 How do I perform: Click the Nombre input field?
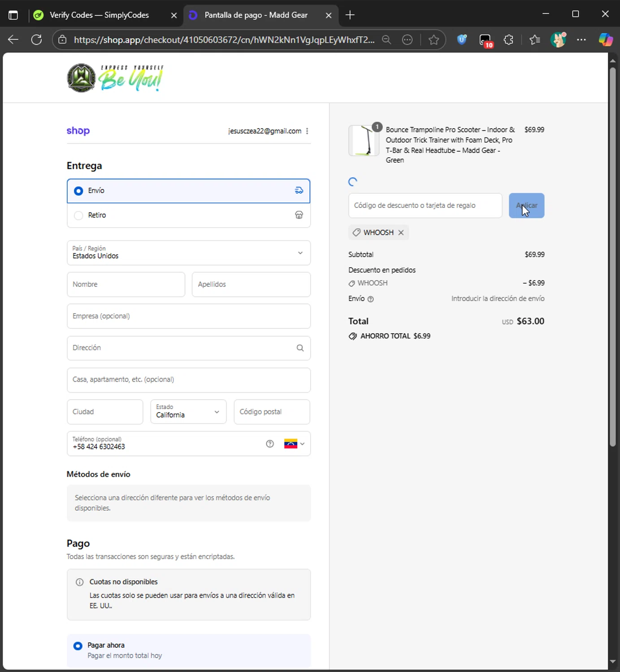click(126, 284)
